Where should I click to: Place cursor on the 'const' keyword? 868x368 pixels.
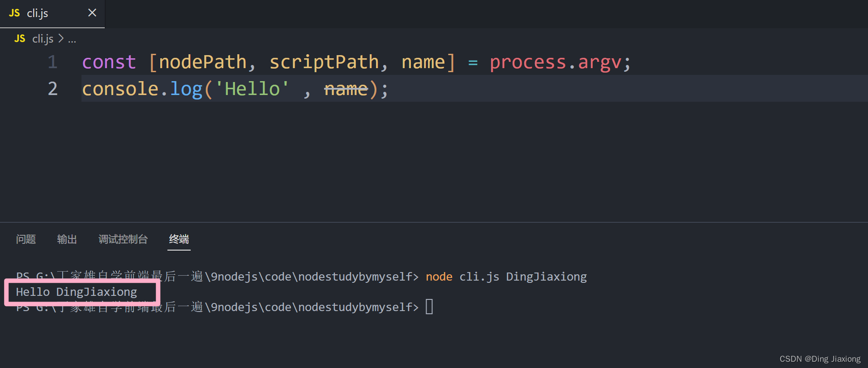coord(109,62)
